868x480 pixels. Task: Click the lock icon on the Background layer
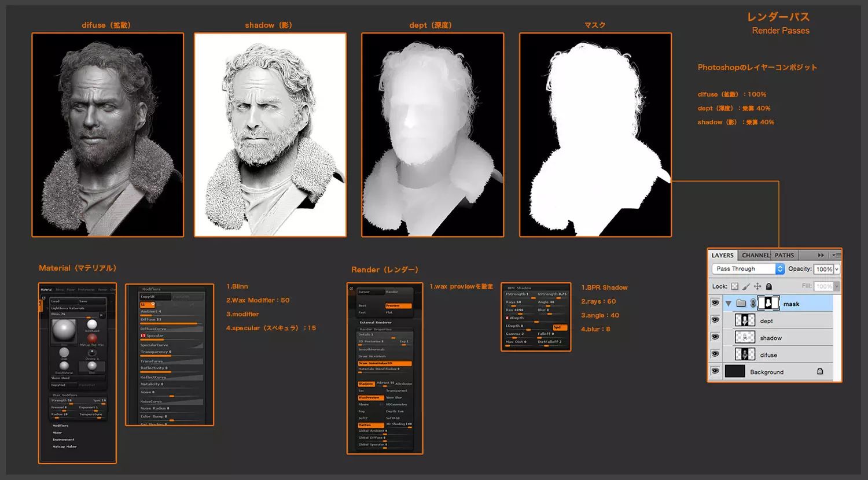(x=820, y=371)
